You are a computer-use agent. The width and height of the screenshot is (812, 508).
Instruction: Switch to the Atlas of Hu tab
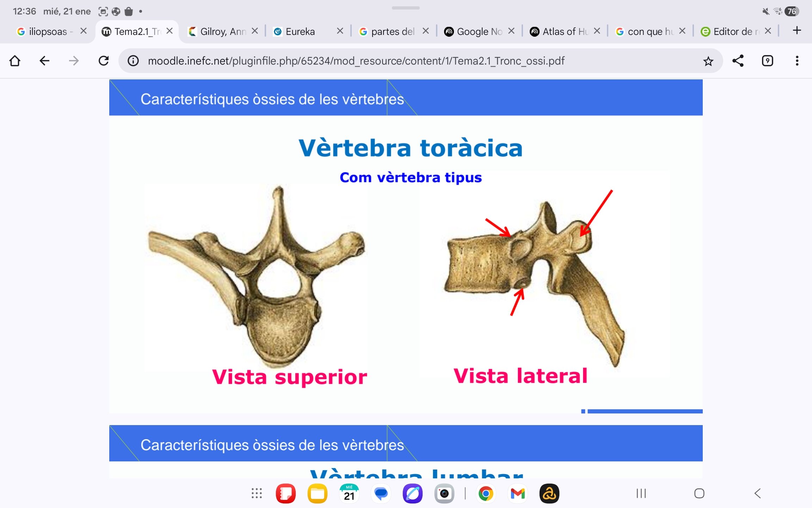point(560,31)
